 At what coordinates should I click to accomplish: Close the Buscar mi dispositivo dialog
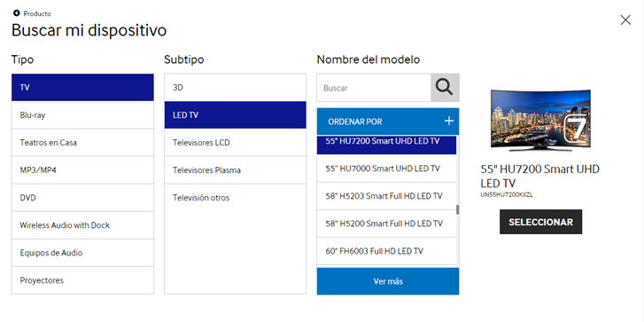(625, 20)
